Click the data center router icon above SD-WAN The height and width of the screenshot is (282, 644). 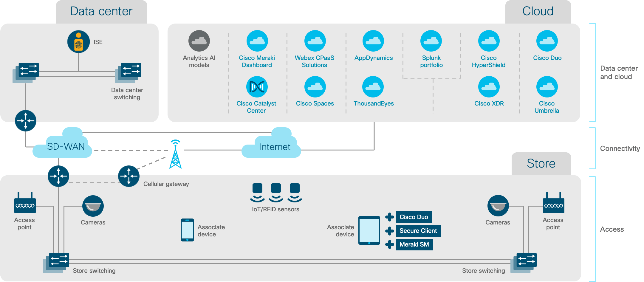pos(26,121)
